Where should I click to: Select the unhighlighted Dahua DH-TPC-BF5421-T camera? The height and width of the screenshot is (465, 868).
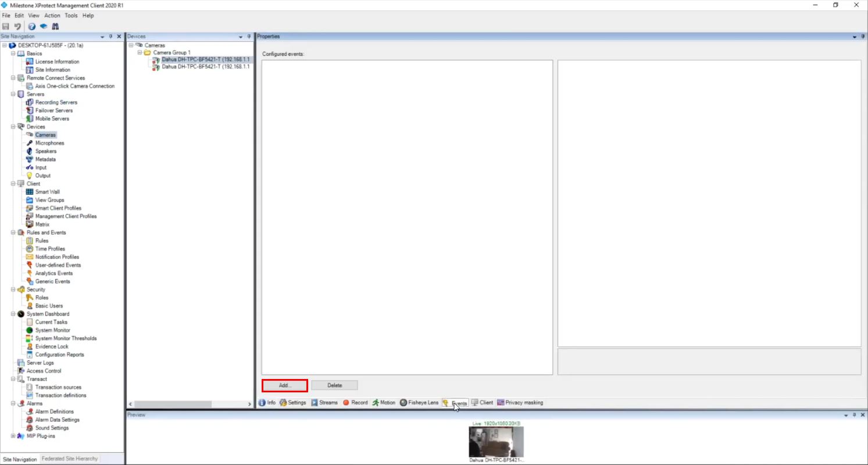pyautogui.click(x=206, y=67)
